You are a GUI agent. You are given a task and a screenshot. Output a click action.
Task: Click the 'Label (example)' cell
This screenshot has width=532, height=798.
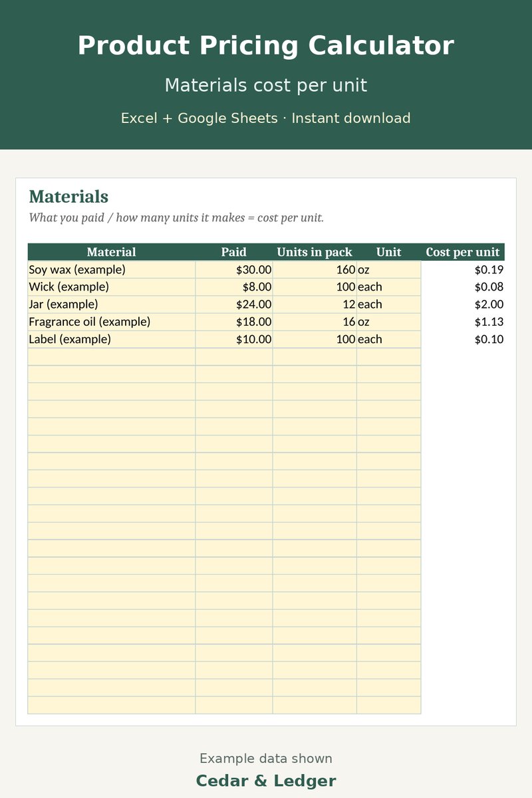[x=112, y=339]
